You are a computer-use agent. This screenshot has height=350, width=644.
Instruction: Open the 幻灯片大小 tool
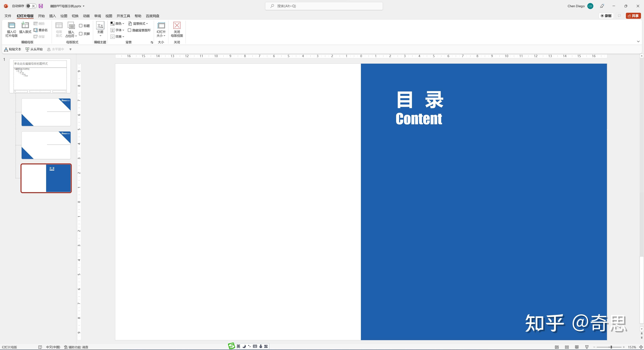click(161, 30)
